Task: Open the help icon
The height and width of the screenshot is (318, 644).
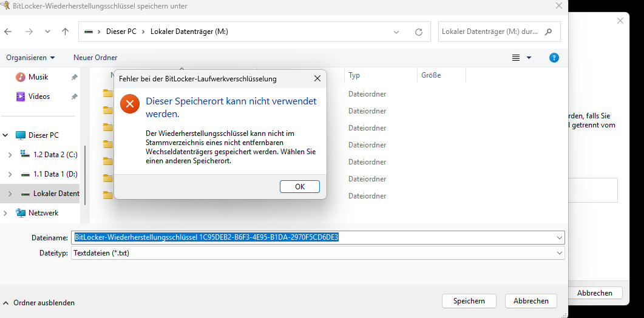Action: tap(554, 58)
